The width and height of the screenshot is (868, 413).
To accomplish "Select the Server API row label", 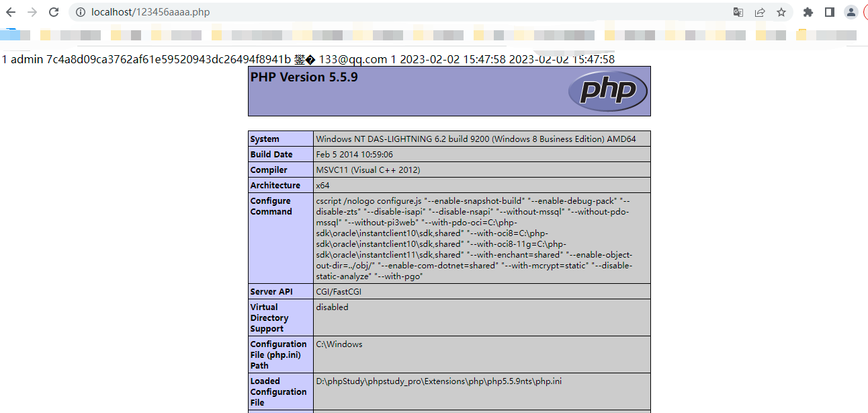I will pyautogui.click(x=271, y=291).
